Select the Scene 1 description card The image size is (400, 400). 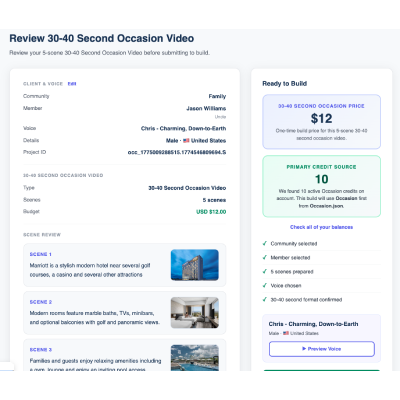click(125, 265)
